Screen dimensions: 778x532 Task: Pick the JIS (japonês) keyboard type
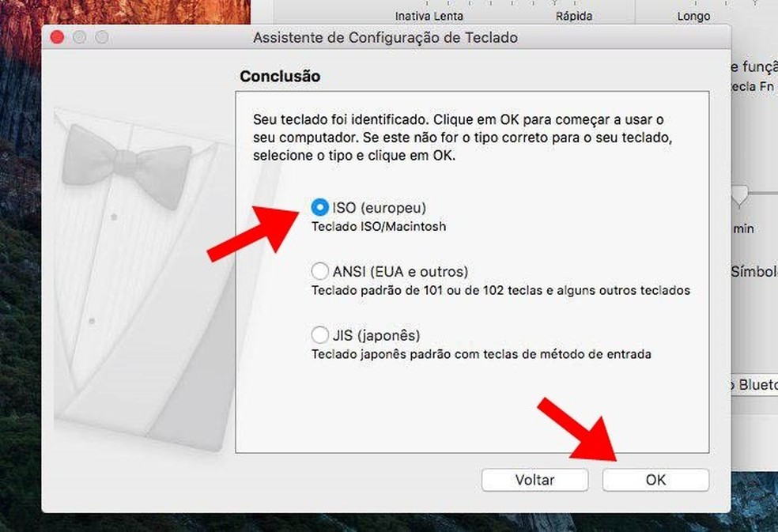pyautogui.click(x=319, y=335)
